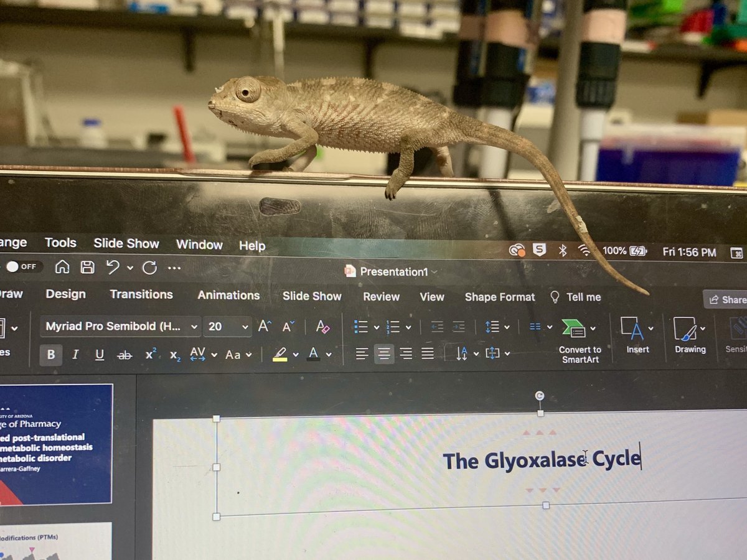Viewport: 747px width, 560px height.
Task: Open the Creative Cloud menu bar icon
Action: 517,250
